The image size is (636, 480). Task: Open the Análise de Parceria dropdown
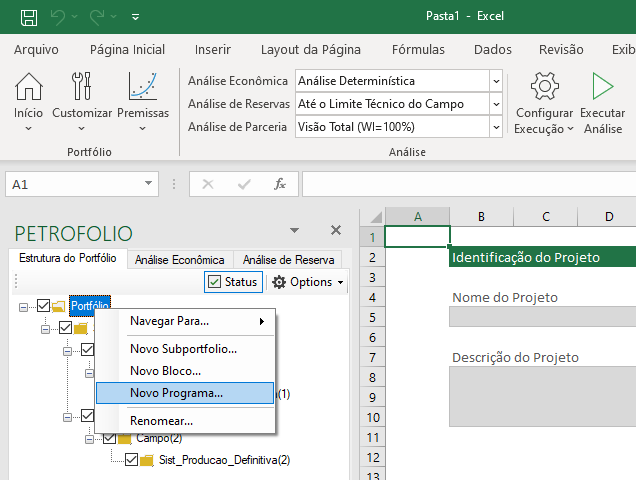click(x=496, y=127)
